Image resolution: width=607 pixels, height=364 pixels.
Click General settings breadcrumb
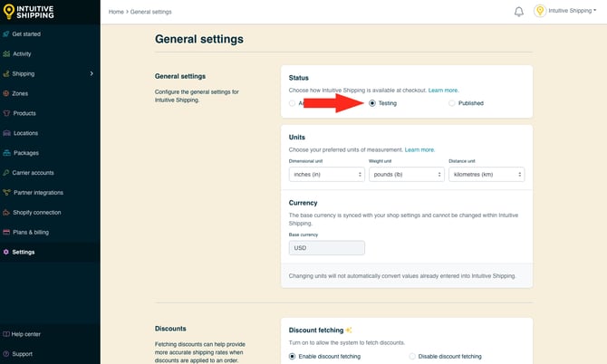point(151,12)
